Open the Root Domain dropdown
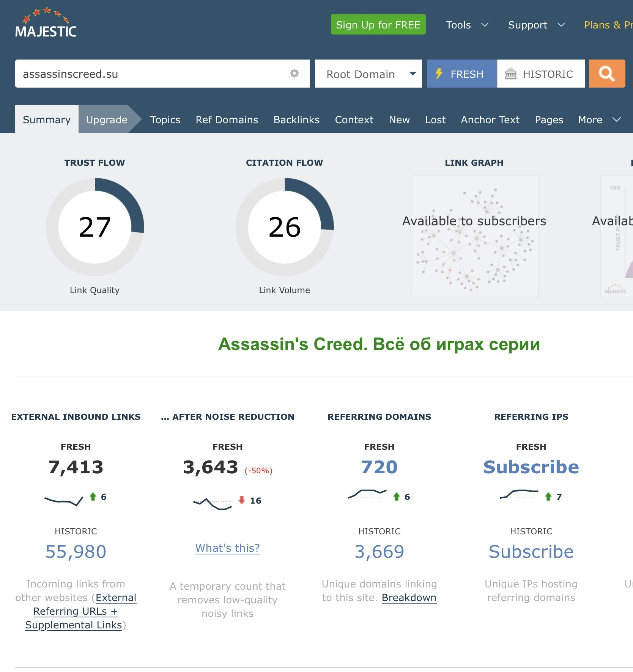The width and height of the screenshot is (633, 672). 368,74
